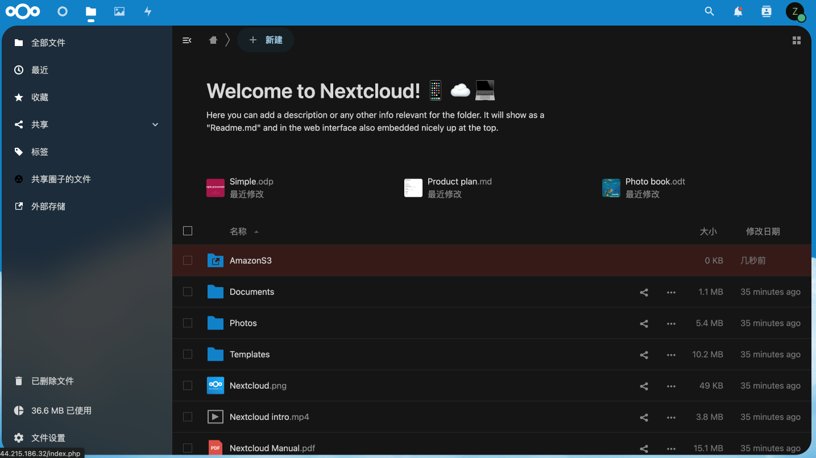The width and height of the screenshot is (816, 458).
Task: Switch to grid view
Action: [x=796, y=40]
